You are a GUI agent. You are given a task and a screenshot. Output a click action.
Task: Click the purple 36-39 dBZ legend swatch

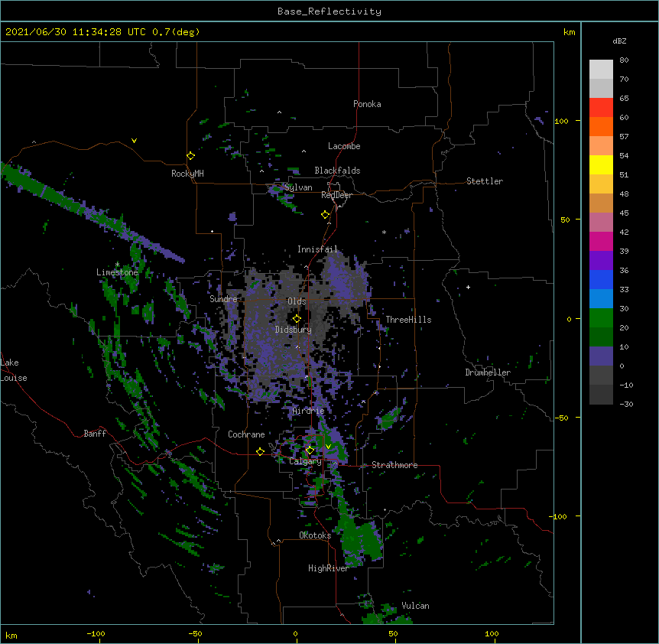601,260
